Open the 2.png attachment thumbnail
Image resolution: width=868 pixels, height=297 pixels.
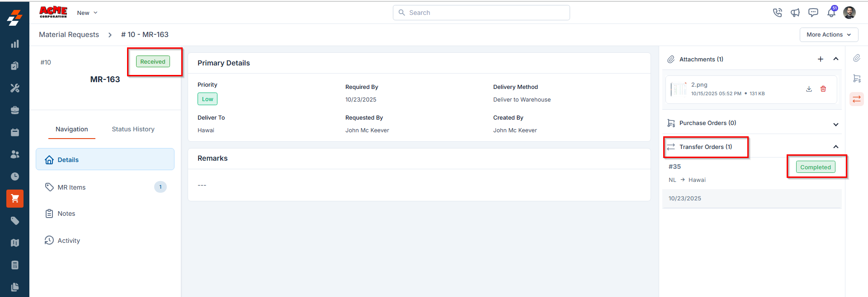point(678,89)
